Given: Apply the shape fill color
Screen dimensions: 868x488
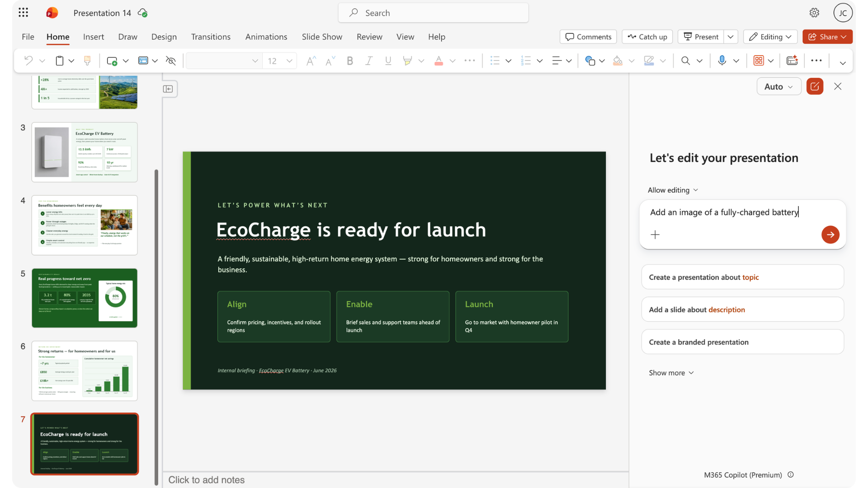Looking at the screenshot, I should (618, 61).
